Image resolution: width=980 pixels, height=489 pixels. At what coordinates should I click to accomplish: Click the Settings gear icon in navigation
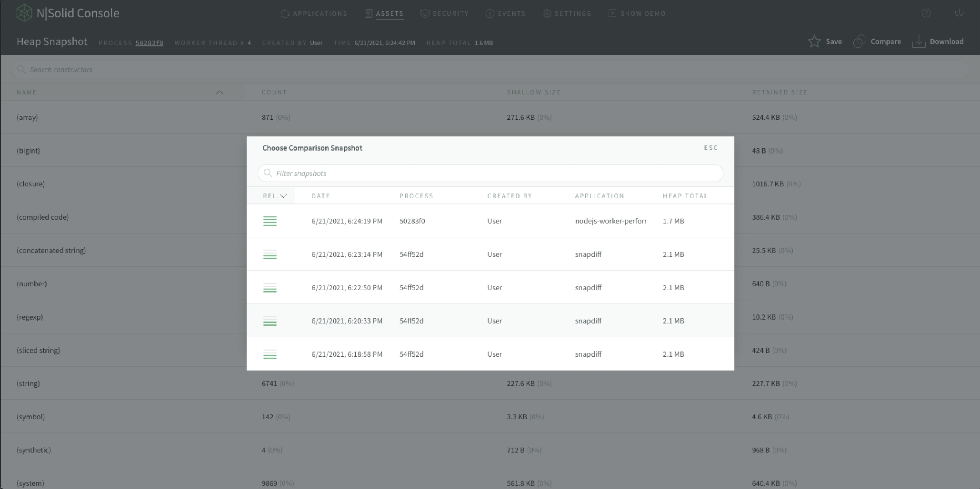[547, 13]
